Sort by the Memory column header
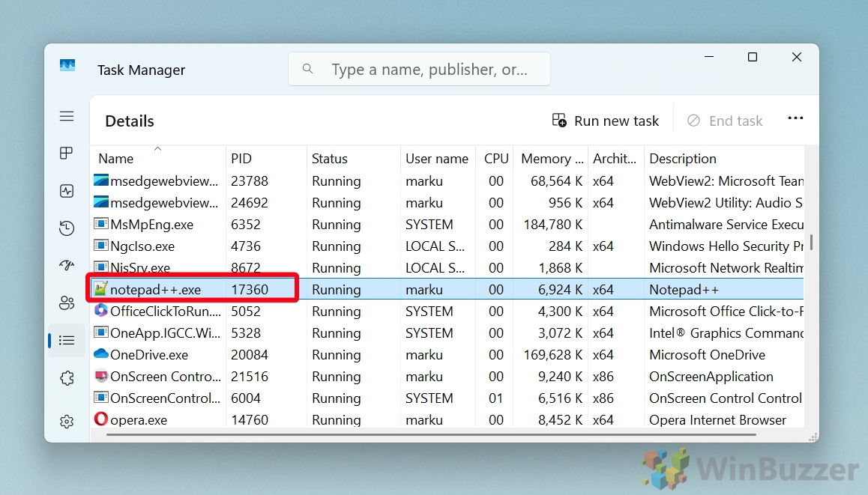Image resolution: width=868 pixels, height=495 pixels. 552,159
